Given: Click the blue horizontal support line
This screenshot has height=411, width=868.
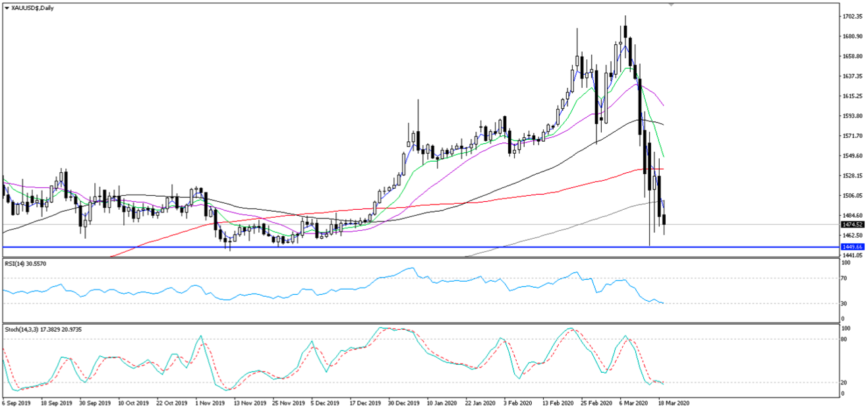Looking at the screenshot, I should click(395, 245).
